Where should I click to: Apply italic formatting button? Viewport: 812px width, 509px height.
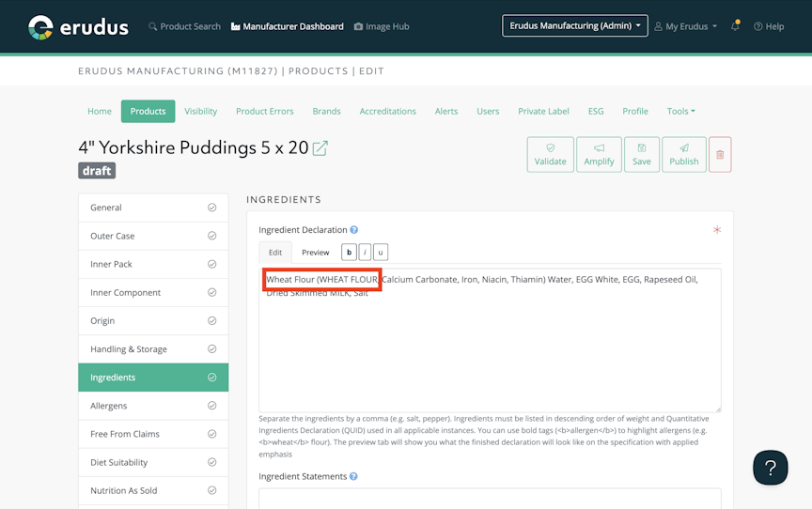tap(365, 253)
